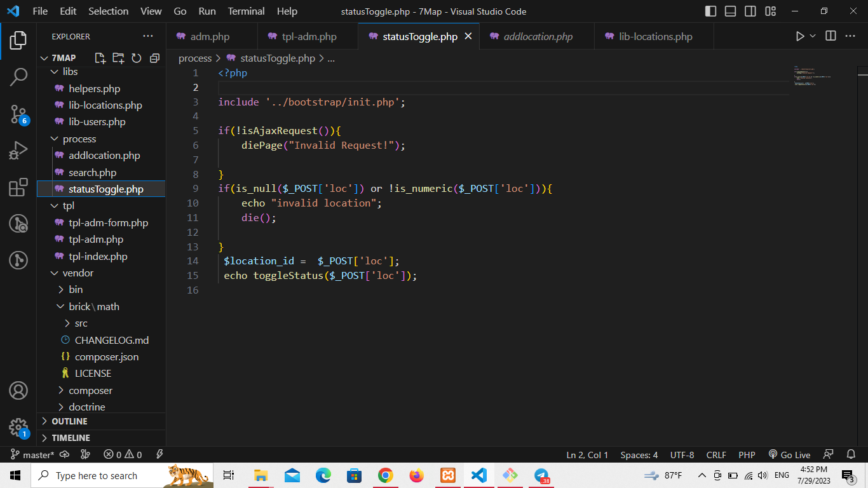This screenshot has height=488, width=868.
Task: Toggle secondary side bar layout icon
Action: point(750,11)
